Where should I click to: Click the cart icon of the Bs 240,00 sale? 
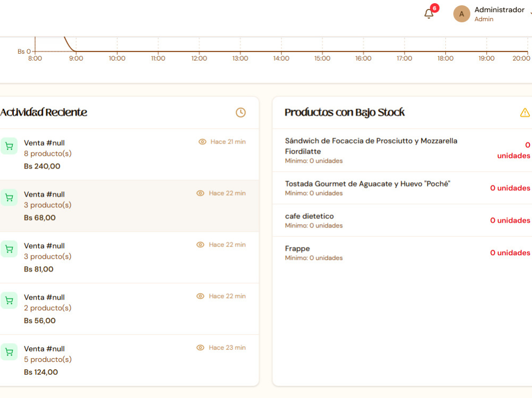pos(9,146)
